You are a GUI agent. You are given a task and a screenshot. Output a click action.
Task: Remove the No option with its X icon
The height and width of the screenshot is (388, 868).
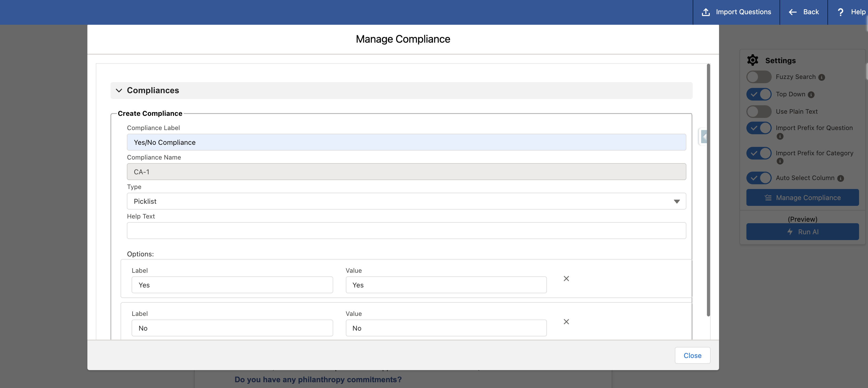(x=566, y=322)
